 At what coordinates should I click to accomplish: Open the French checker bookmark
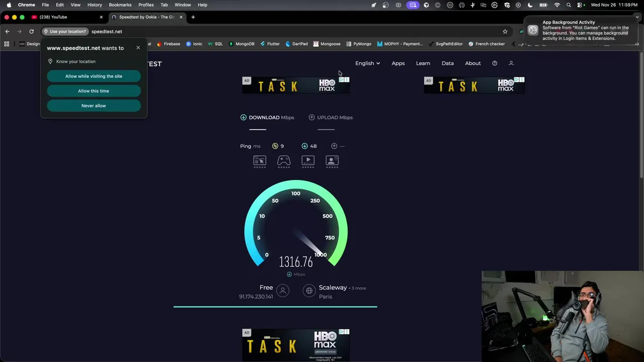coord(487,44)
